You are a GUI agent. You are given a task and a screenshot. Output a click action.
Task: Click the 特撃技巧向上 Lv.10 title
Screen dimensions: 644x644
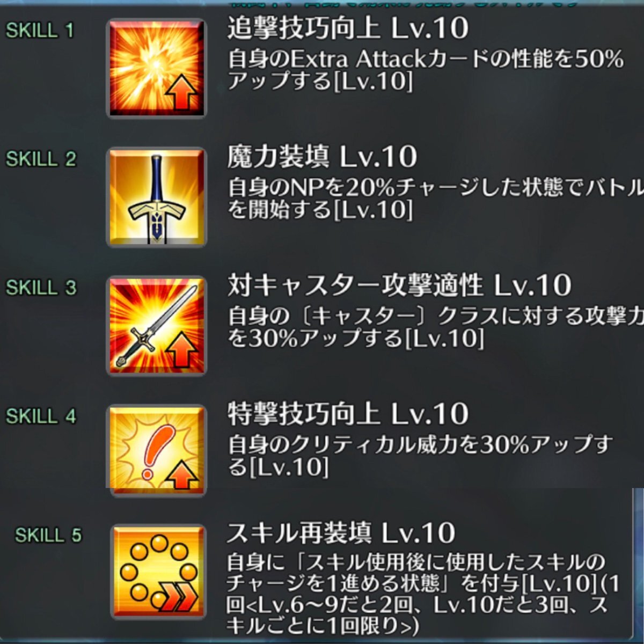[348, 414]
